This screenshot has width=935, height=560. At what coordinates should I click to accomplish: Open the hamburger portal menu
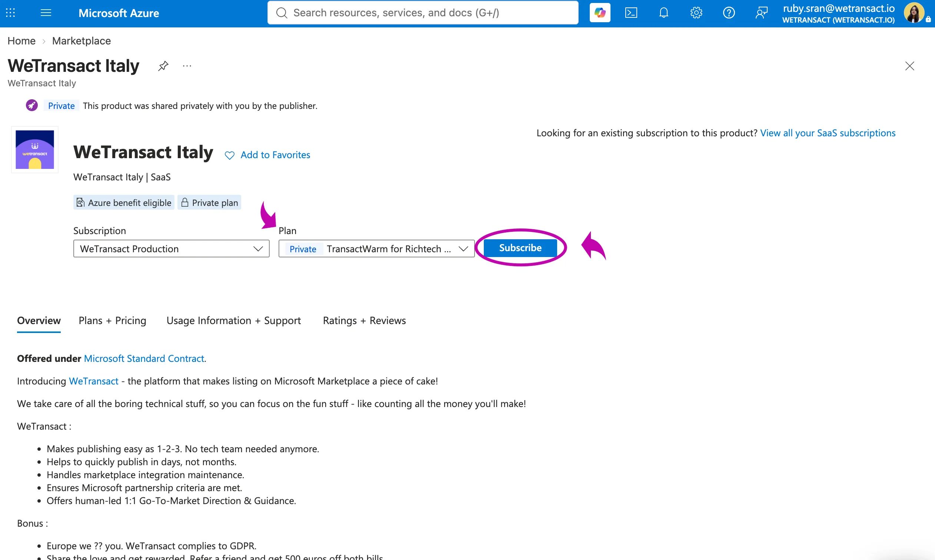46,13
